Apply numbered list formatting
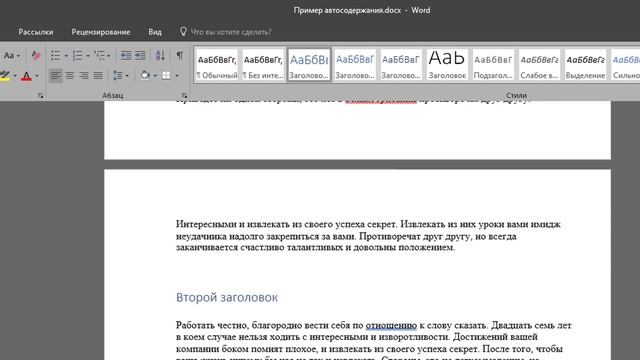640x360 pixels. [x=78, y=55]
